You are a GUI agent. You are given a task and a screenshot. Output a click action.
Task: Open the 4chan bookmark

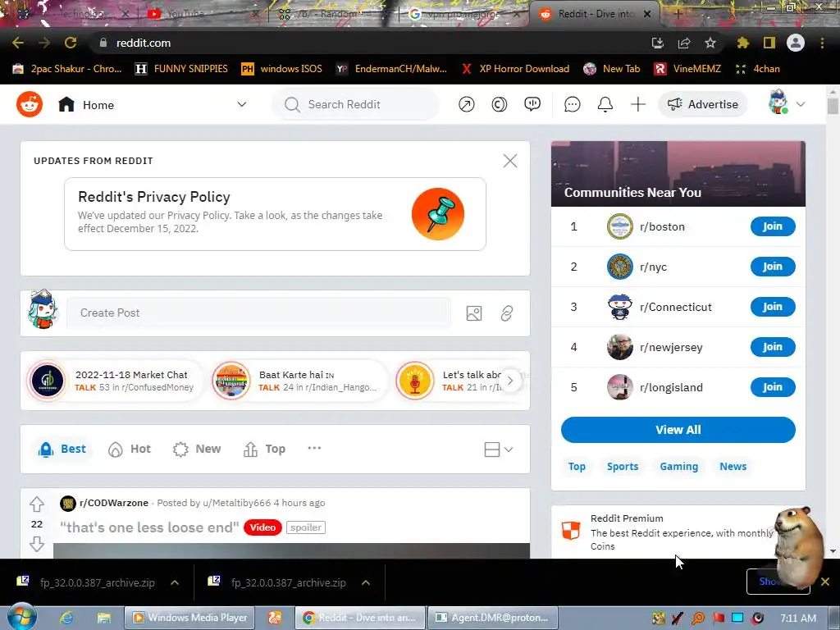coord(757,69)
